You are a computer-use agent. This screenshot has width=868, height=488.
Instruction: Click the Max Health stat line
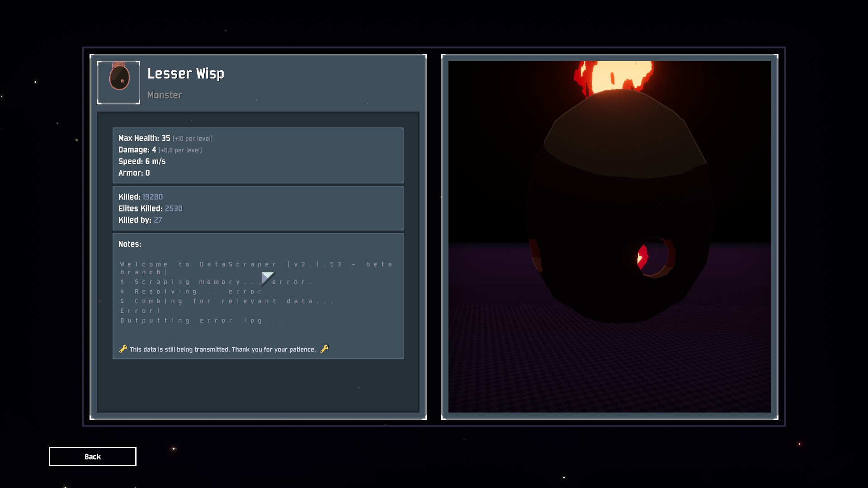165,138
